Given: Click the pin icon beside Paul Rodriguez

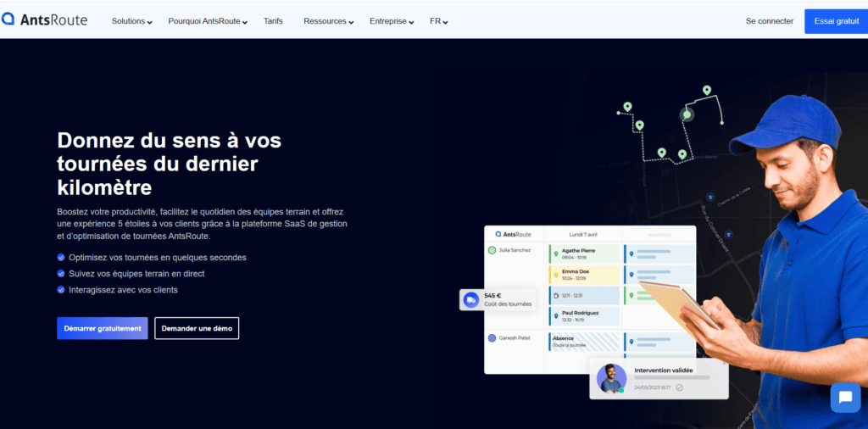Looking at the screenshot, I should coord(556,316).
